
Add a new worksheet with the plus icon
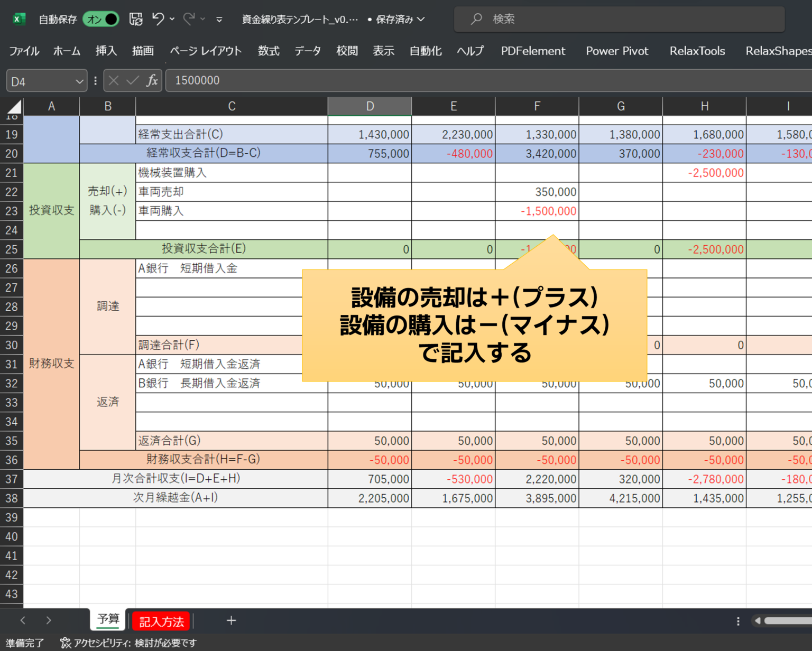[x=231, y=620]
